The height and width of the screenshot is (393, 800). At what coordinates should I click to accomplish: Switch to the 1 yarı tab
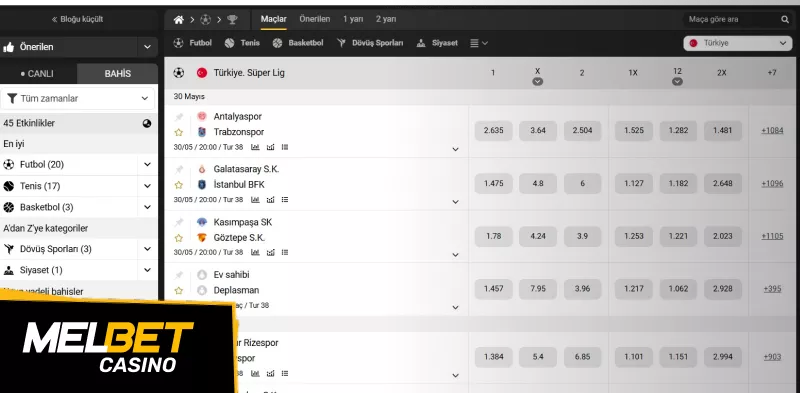pos(353,19)
